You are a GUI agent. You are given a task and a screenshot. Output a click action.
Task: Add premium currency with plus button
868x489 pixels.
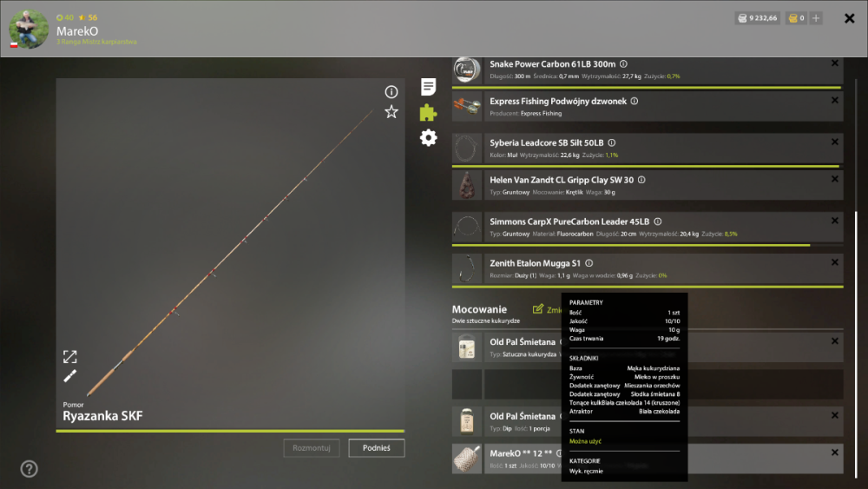click(x=816, y=18)
